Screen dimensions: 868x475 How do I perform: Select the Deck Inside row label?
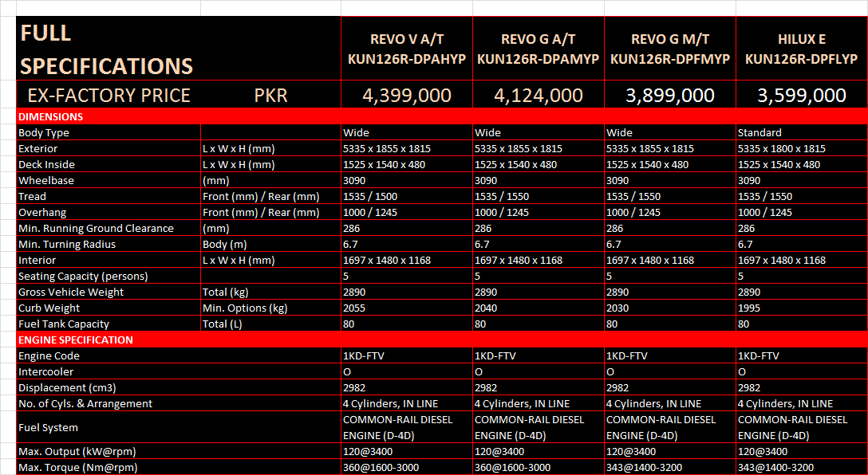[108, 165]
